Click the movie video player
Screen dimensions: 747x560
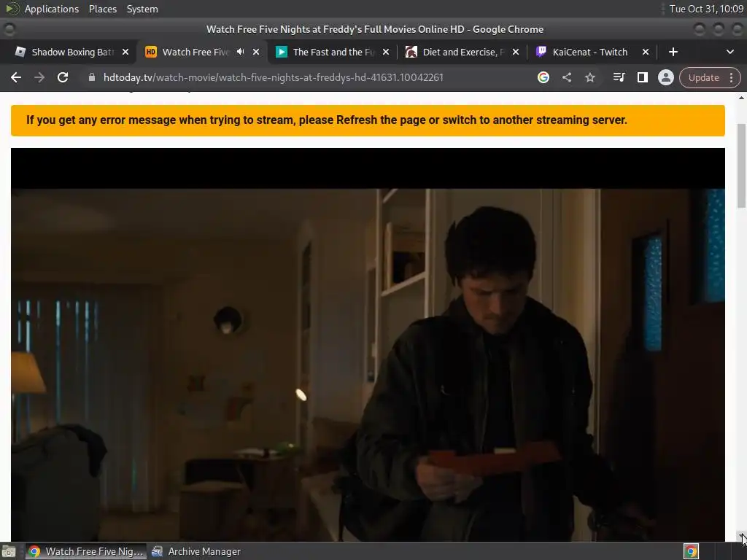[368, 344]
